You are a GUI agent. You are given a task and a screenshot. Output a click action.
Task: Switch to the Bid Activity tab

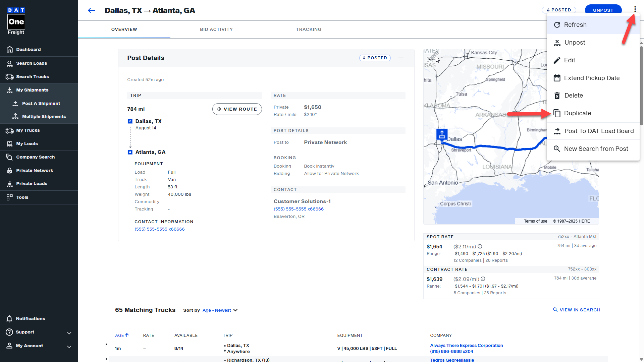coord(216,29)
